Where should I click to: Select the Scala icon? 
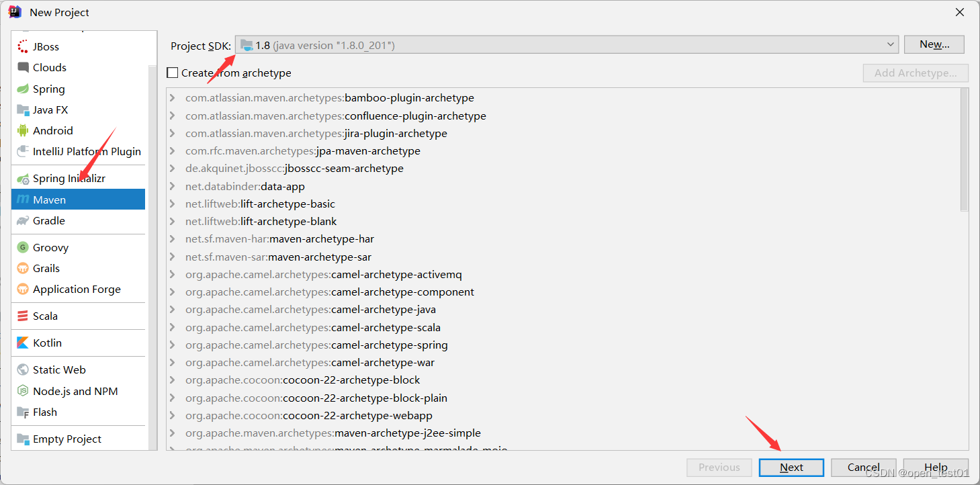(x=23, y=316)
